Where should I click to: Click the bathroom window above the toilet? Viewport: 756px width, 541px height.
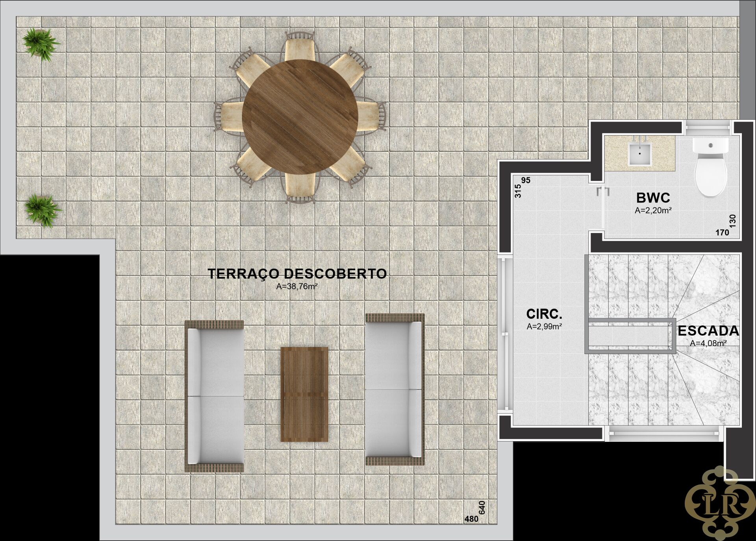[x=708, y=128]
